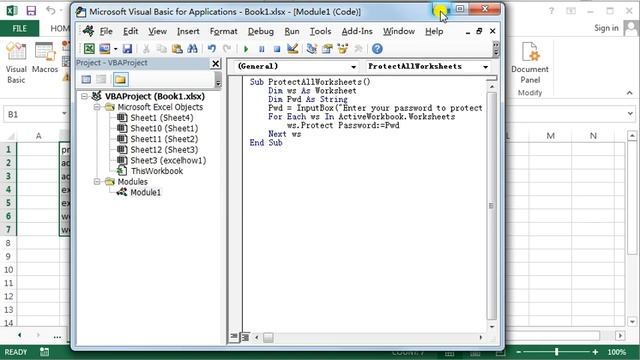This screenshot has width=640, height=360.
Task: Click the Copy toolbar icon
Action: 162,49
